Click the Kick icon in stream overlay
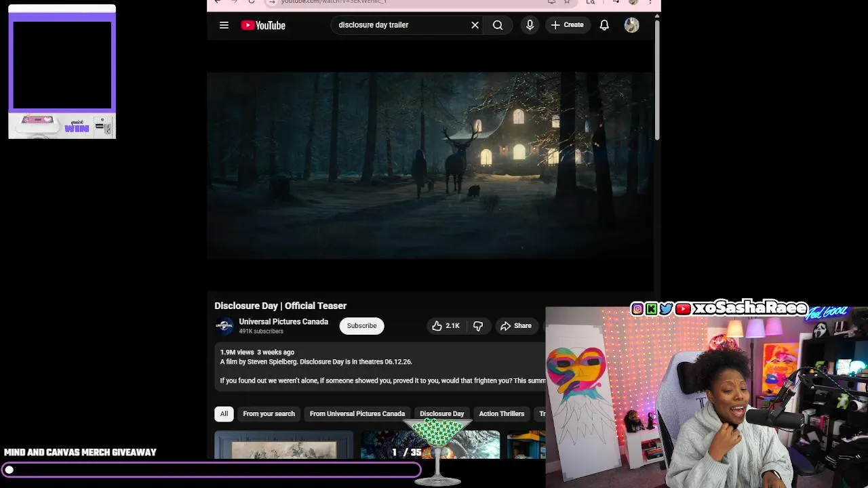The width and height of the screenshot is (868, 488). pyautogui.click(x=652, y=309)
